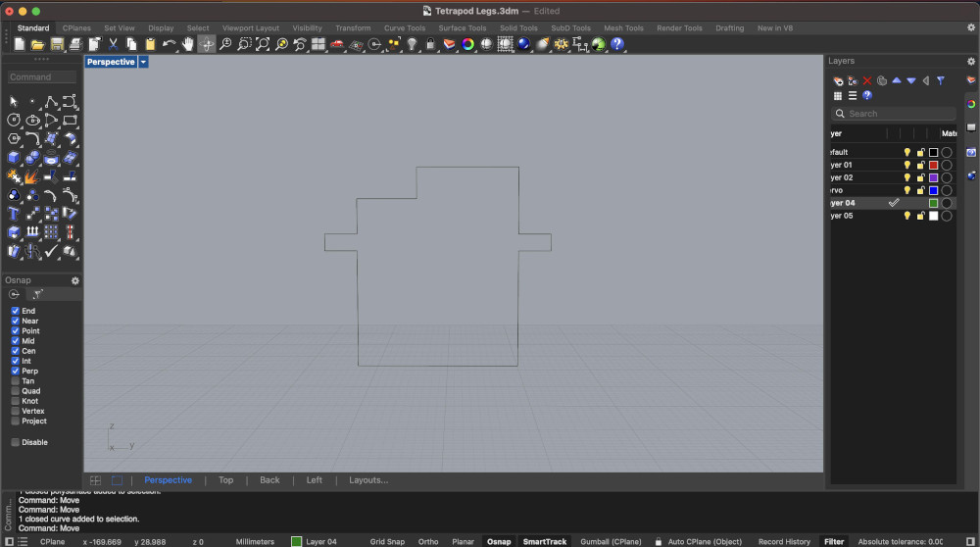Click the layer filter funnel icon
Image resolution: width=980 pixels, height=547 pixels.
(x=941, y=80)
